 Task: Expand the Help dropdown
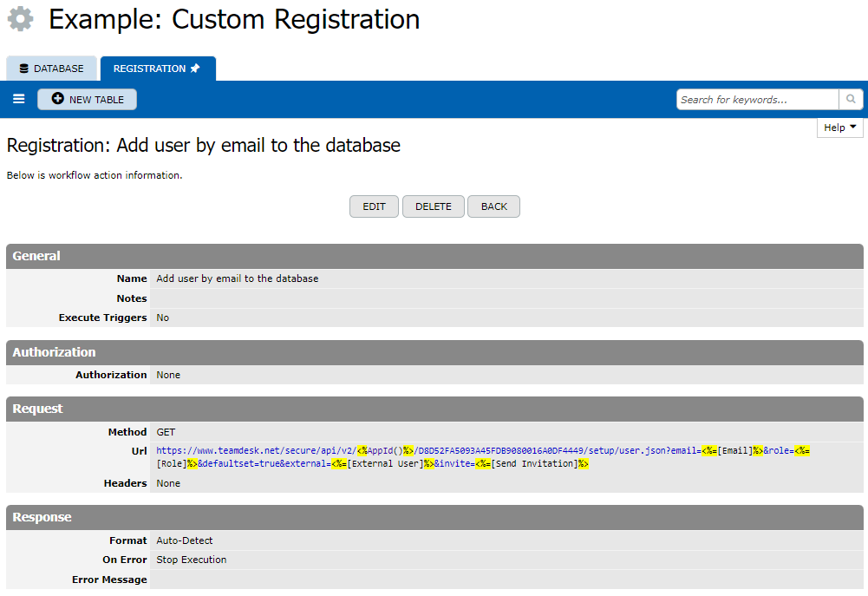tap(839, 128)
